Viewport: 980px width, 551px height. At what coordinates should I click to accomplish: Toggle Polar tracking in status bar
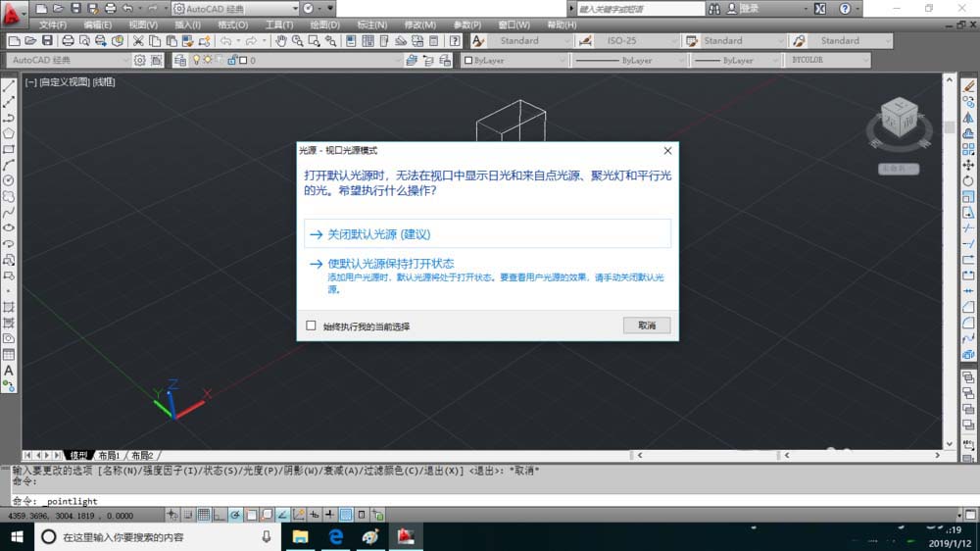point(235,515)
